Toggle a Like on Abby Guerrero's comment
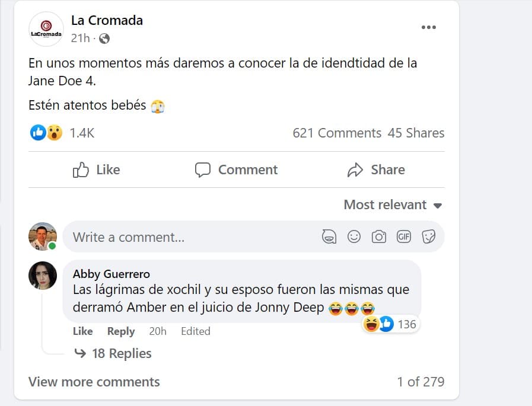532x406 pixels. point(82,331)
